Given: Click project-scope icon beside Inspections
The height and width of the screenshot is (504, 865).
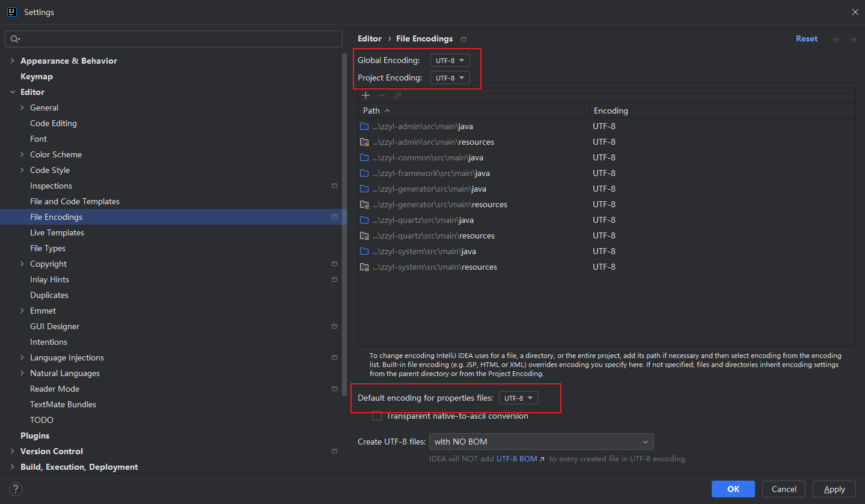Looking at the screenshot, I should [x=335, y=186].
